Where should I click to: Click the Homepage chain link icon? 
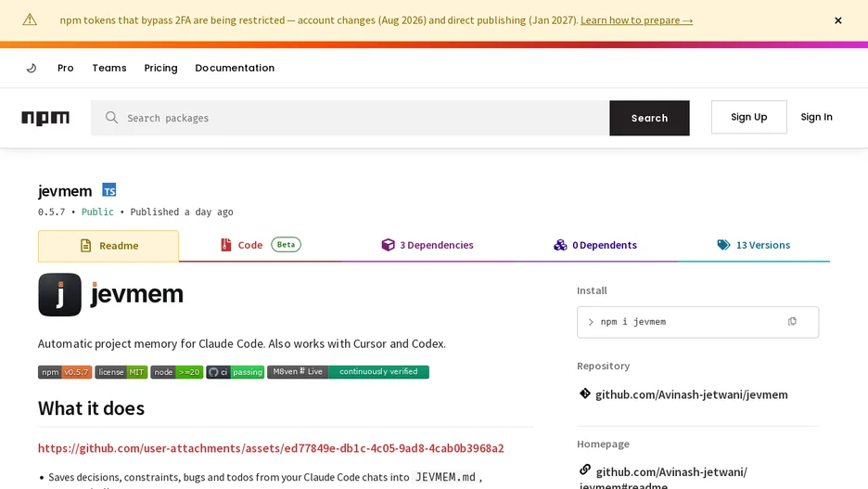(x=585, y=470)
